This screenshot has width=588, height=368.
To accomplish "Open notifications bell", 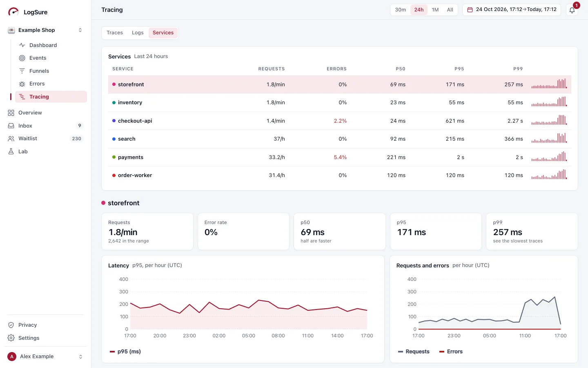I will tap(572, 10).
